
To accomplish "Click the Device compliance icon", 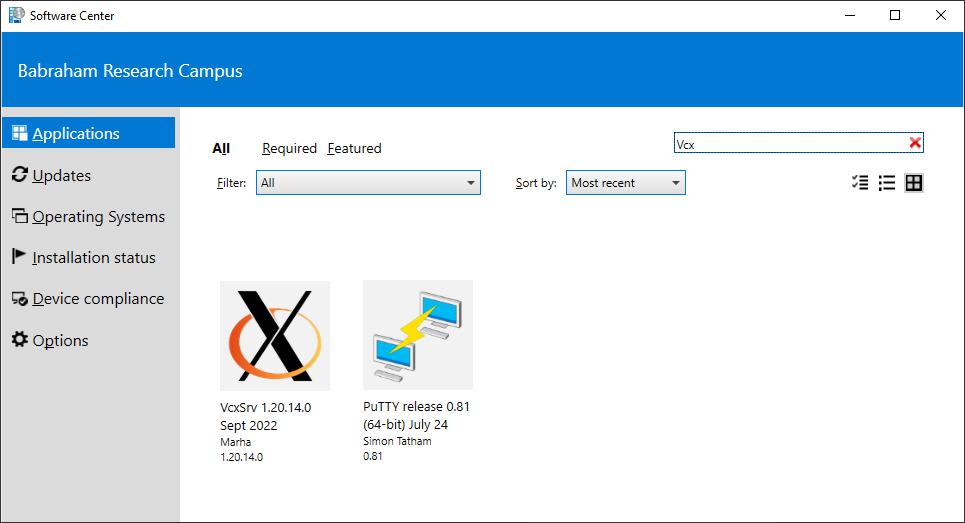I will (20, 299).
